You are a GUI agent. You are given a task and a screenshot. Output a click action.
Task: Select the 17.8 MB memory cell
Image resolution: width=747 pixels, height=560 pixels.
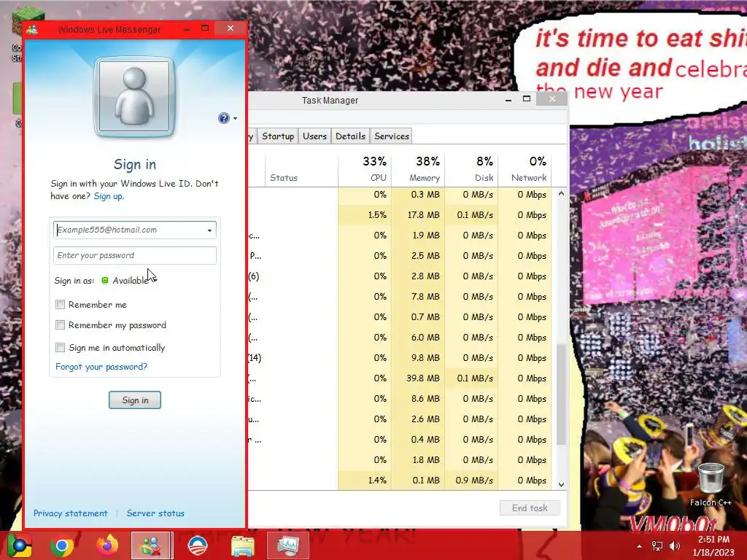(418, 215)
